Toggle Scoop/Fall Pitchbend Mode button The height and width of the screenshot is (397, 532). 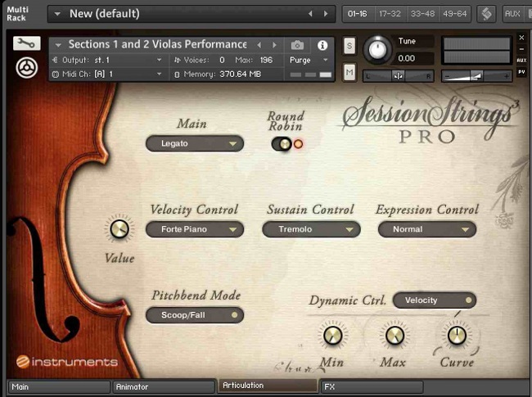[195, 315]
